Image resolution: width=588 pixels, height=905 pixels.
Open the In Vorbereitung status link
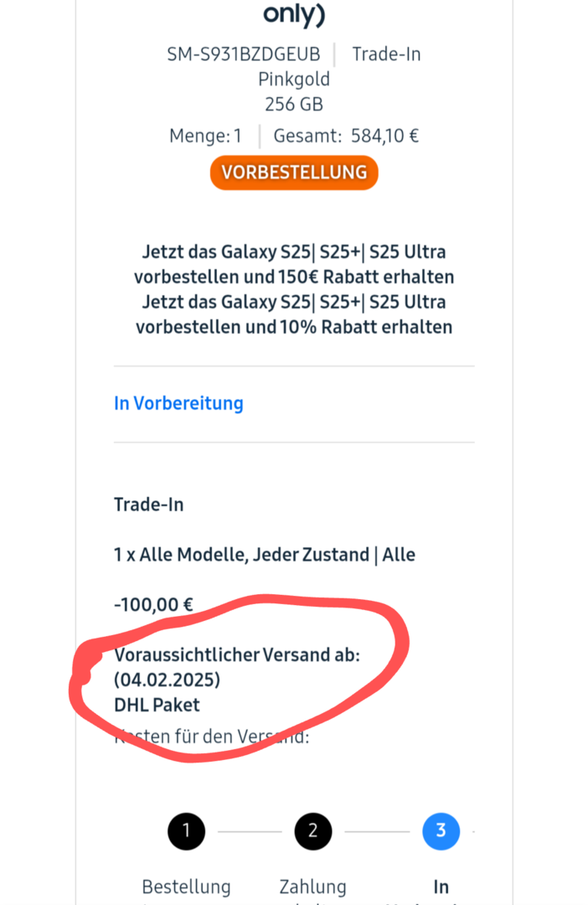178,403
